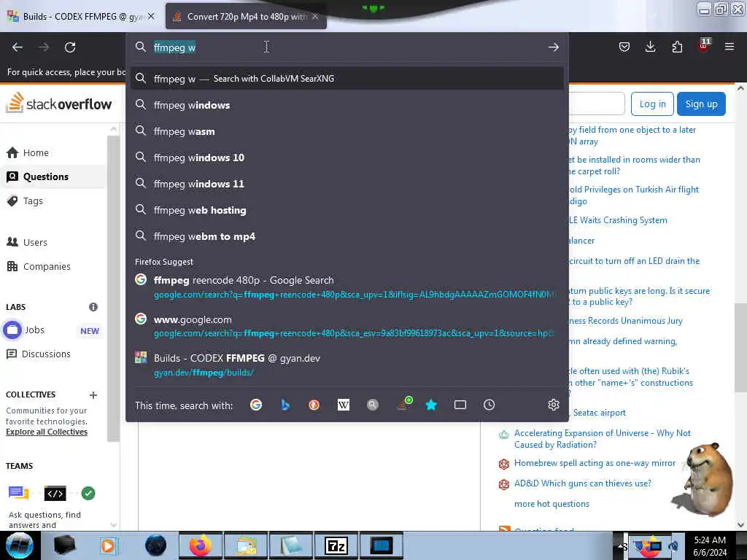Add the Stack Overflow search engine icon
Image resolution: width=747 pixels, height=560 pixels.
[x=404, y=404]
